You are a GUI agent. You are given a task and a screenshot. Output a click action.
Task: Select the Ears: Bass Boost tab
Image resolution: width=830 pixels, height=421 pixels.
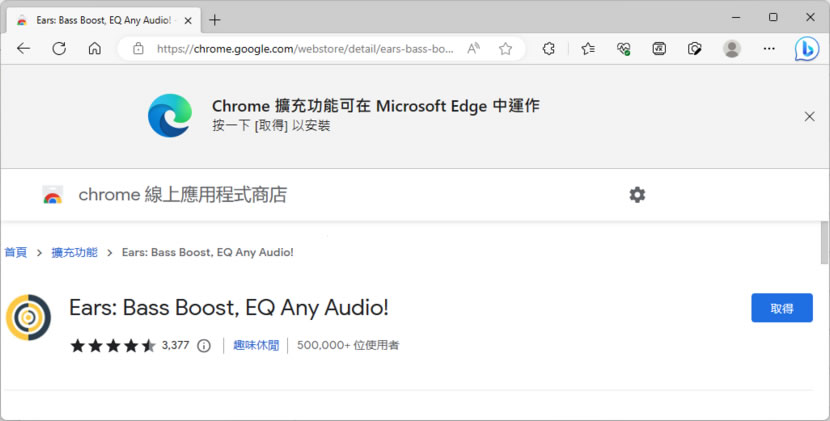[104, 21]
